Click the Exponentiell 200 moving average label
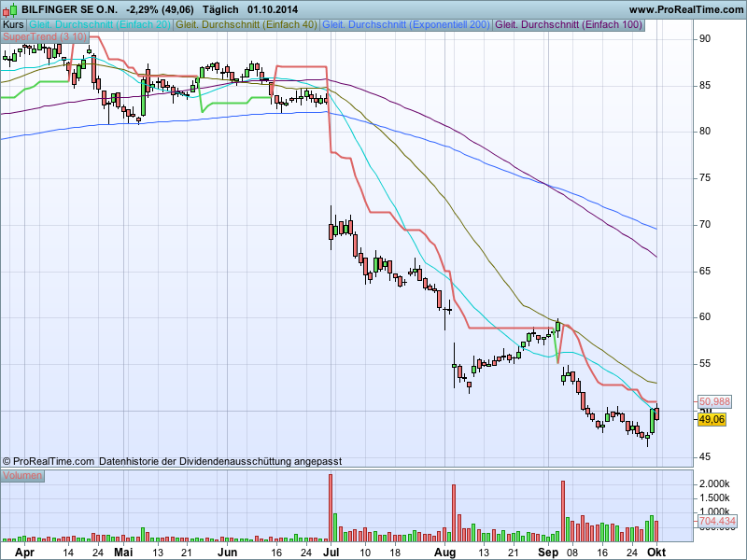 click(406, 24)
